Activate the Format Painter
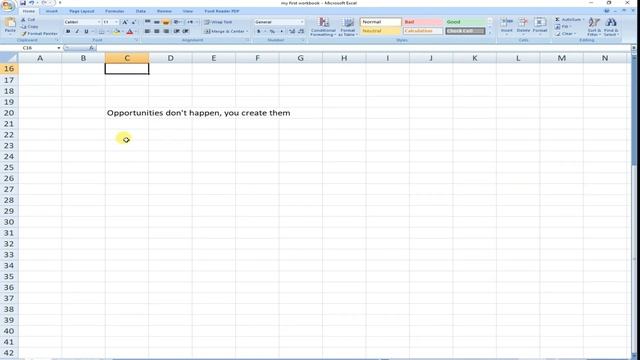Viewport: 640px width, 360px height. pos(40,33)
